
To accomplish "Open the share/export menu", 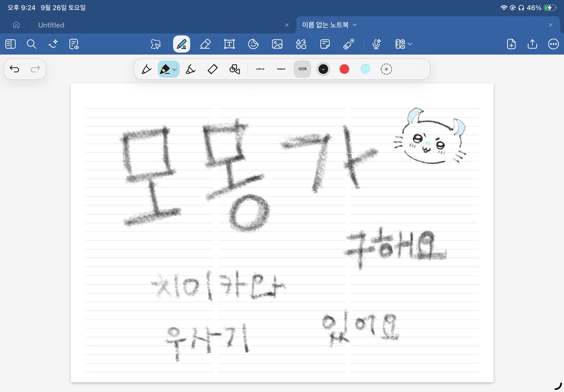I will point(533,44).
